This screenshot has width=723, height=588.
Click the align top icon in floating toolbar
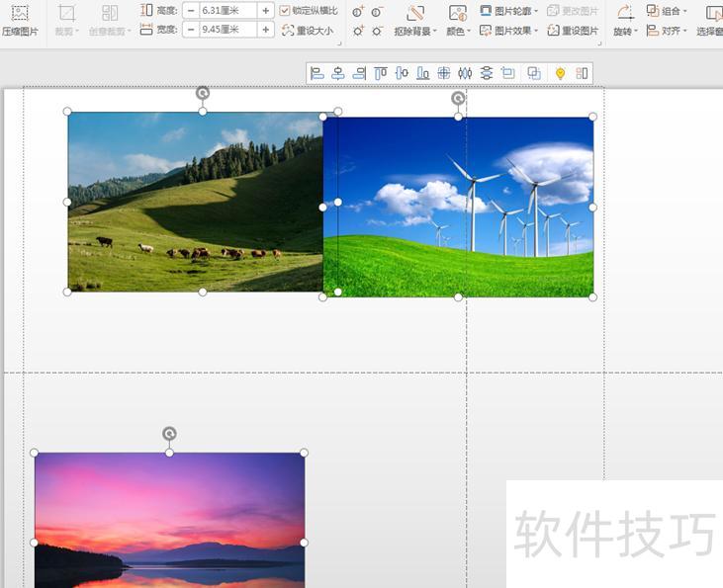point(381,73)
